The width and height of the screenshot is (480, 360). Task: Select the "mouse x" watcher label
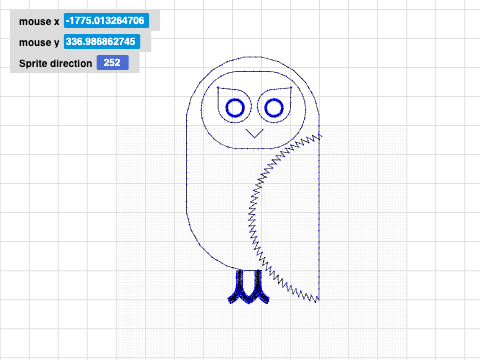pos(39,21)
